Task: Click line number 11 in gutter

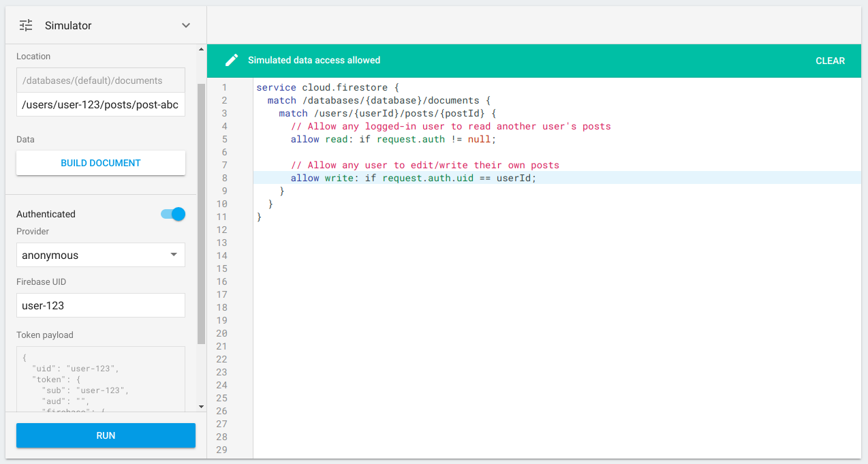Action: (x=221, y=217)
